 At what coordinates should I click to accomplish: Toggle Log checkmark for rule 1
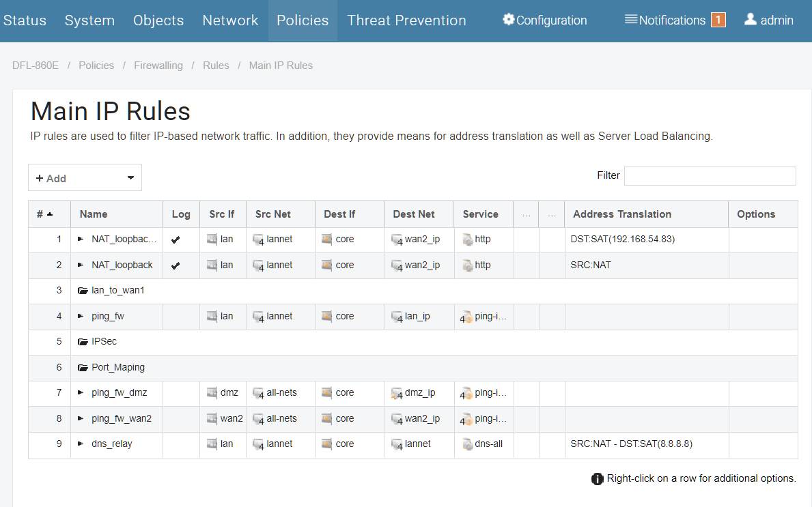coord(176,240)
